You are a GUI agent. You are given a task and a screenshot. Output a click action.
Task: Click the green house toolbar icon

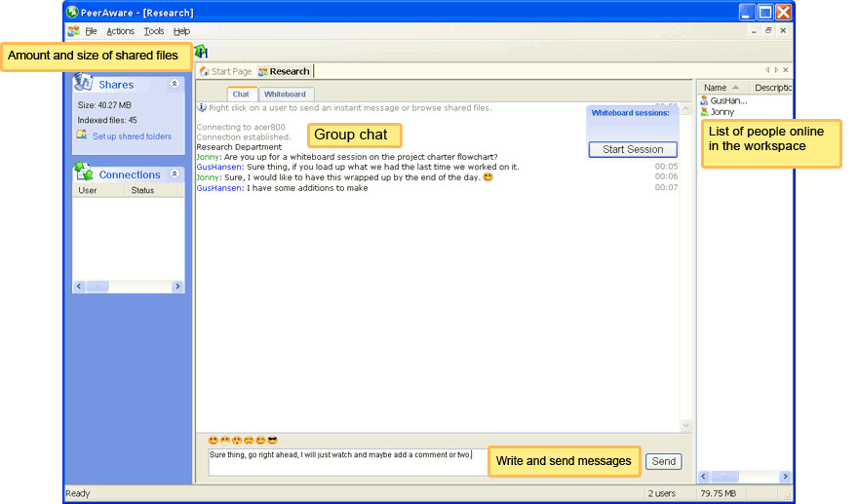(x=201, y=52)
